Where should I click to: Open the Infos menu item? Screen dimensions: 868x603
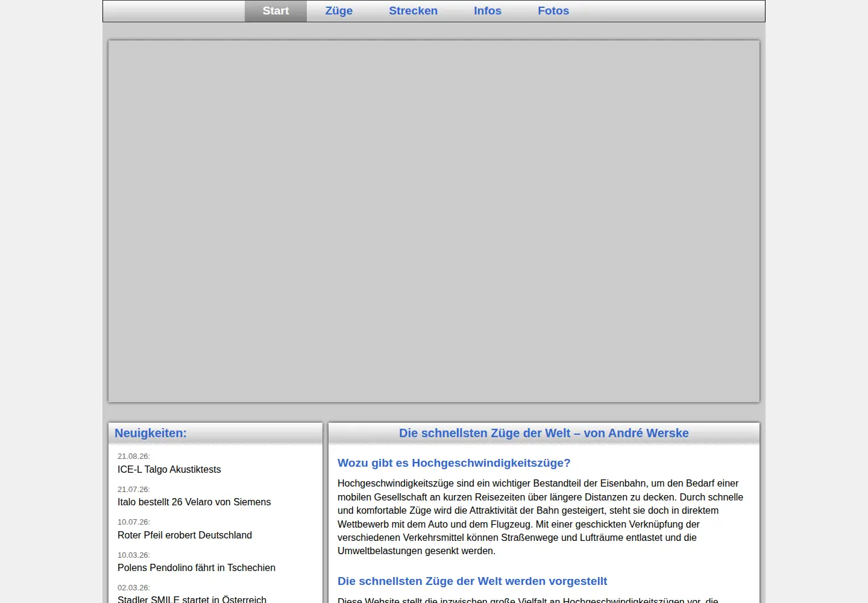tap(488, 11)
